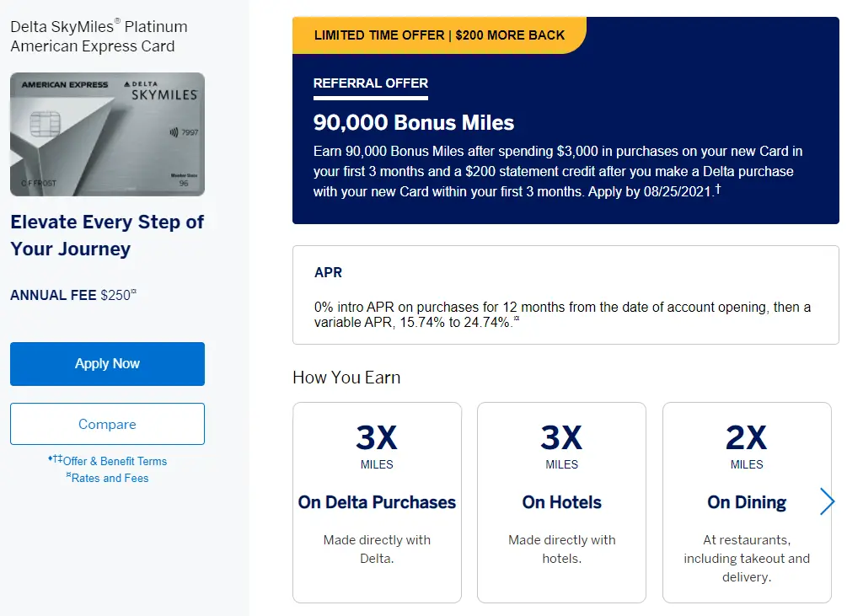Click the APR section heading
The width and height of the screenshot is (847, 616).
pyautogui.click(x=328, y=273)
